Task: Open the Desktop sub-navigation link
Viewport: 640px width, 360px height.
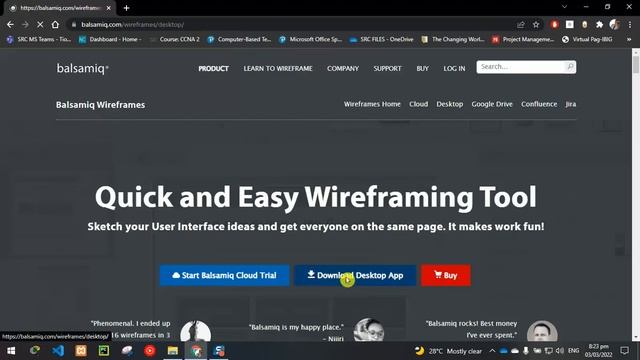Action: click(450, 104)
